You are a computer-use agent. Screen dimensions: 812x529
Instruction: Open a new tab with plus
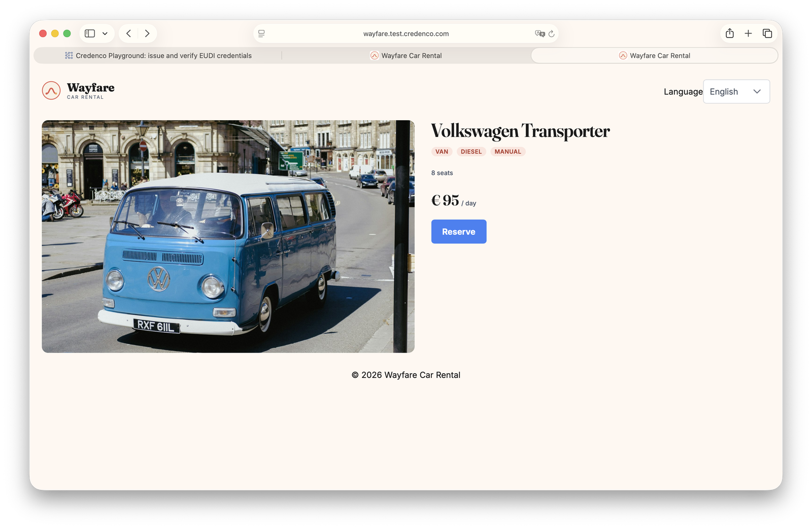(x=748, y=33)
